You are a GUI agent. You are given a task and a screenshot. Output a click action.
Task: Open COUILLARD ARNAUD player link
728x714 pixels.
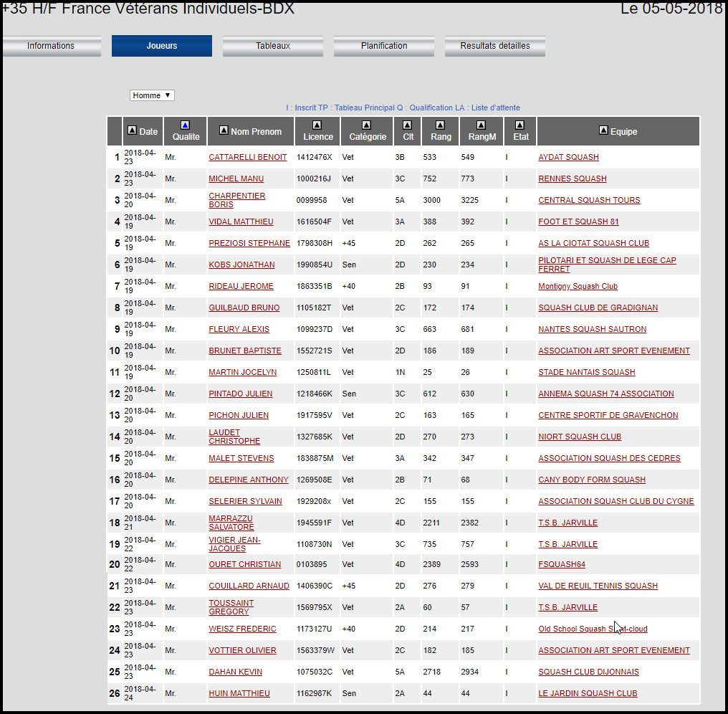249,586
